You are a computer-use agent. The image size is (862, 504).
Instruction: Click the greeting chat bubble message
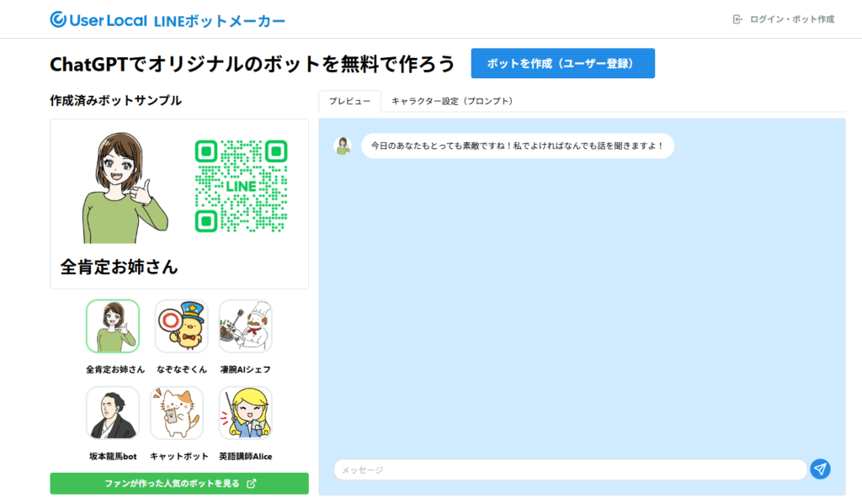tap(518, 146)
